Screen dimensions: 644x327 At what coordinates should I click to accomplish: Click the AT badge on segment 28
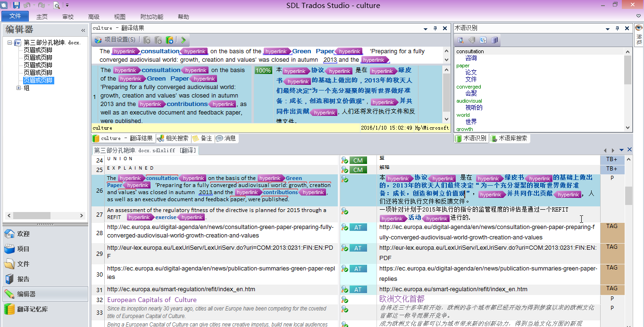click(x=358, y=228)
